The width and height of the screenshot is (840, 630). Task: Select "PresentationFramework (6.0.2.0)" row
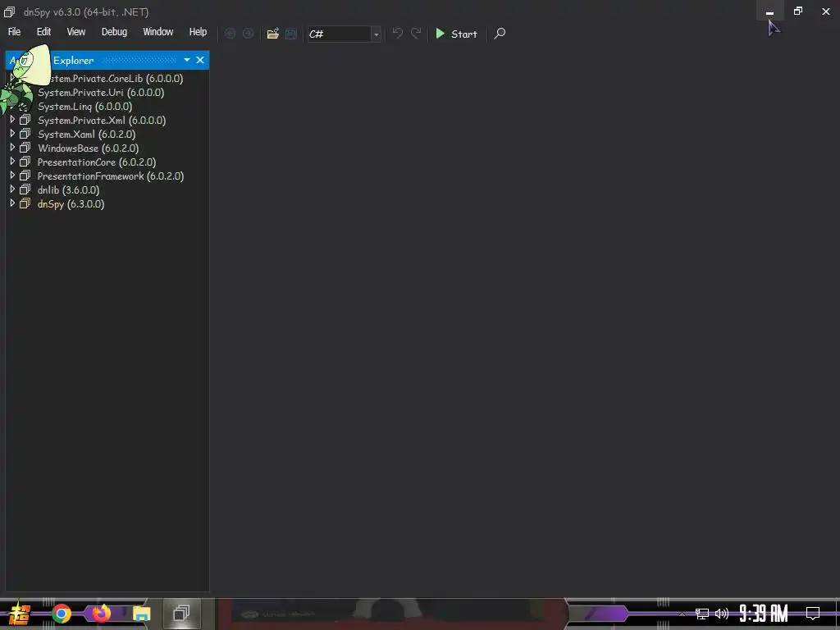[111, 176]
